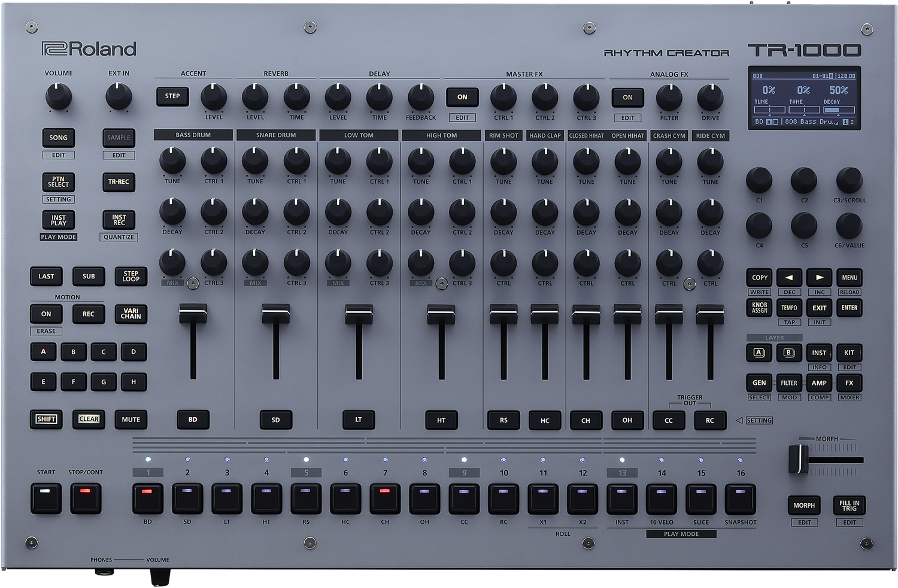Image resolution: width=898 pixels, height=588 pixels.
Task: Enable MASTER FX with its ON button
Action: [462, 97]
